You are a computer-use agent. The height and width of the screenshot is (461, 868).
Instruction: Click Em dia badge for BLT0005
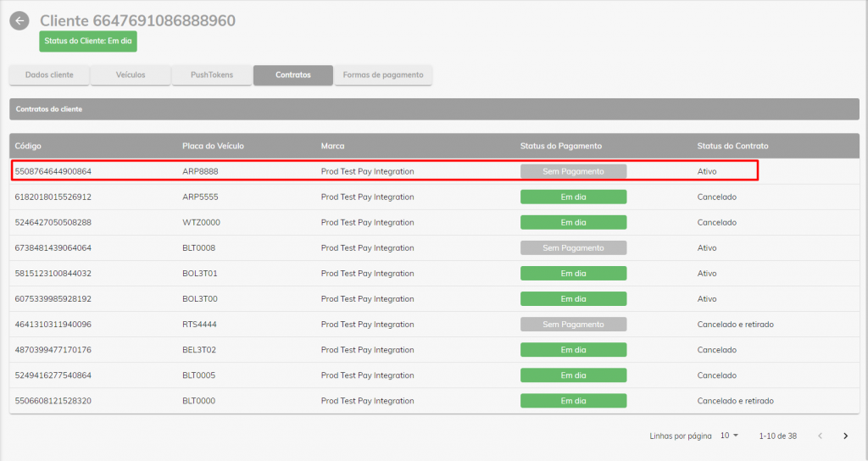[x=574, y=375]
